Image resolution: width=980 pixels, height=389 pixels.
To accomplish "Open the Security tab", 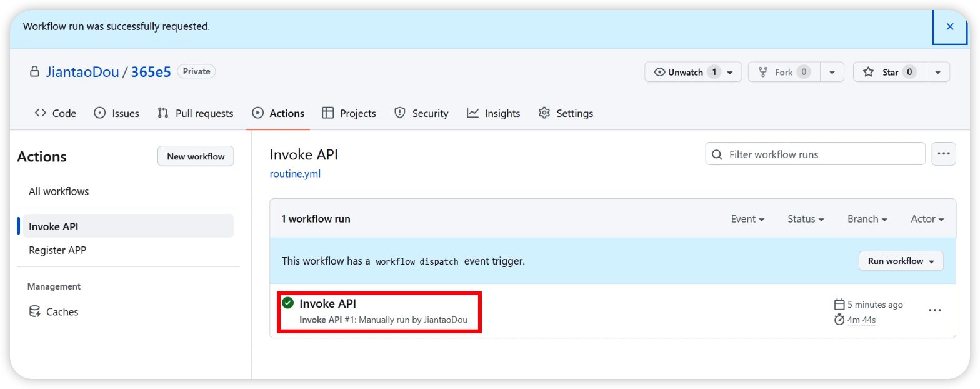I will [421, 113].
